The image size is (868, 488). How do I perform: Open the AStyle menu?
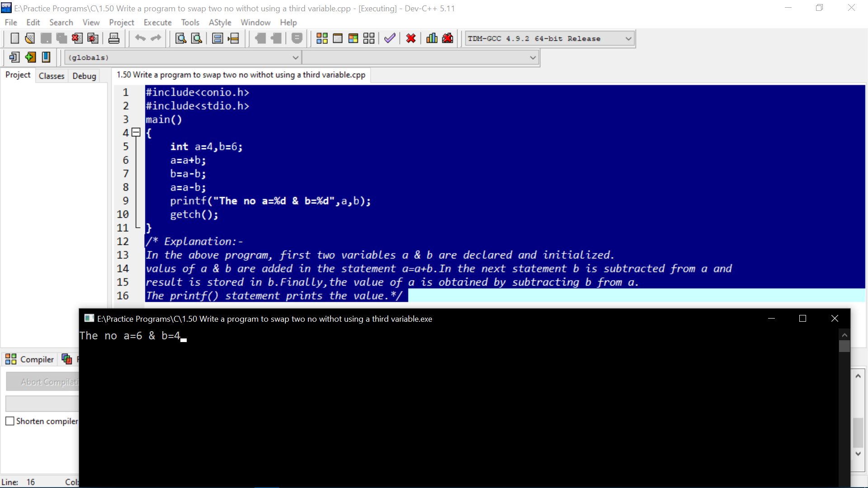pyautogui.click(x=220, y=22)
